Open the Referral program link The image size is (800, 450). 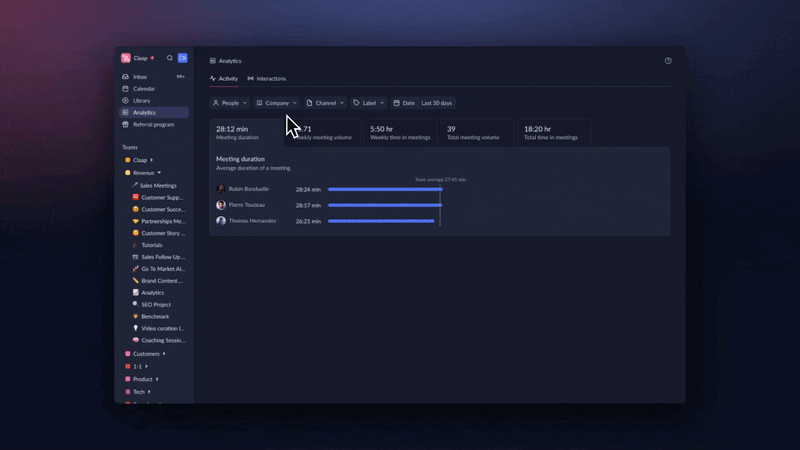153,124
